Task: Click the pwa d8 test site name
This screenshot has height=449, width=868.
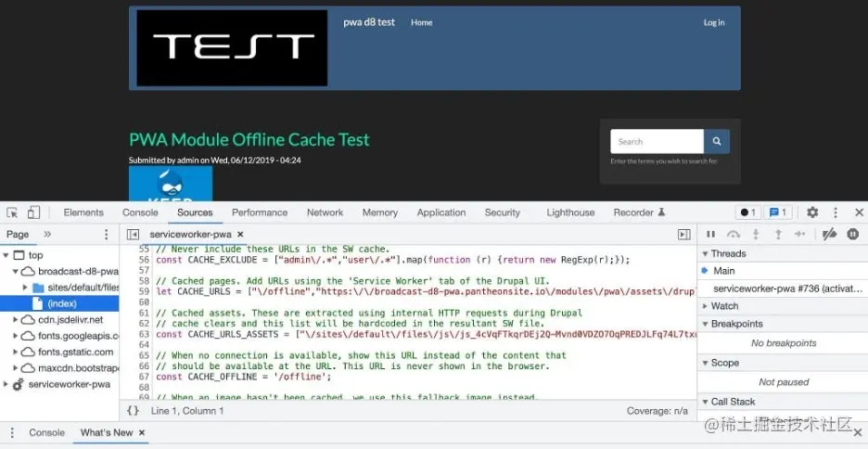Action: (369, 22)
